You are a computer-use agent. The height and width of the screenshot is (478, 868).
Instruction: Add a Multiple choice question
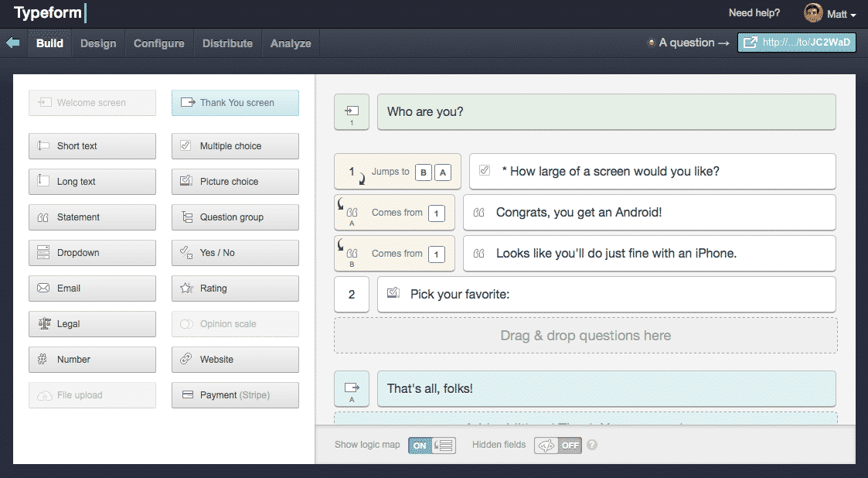click(x=235, y=146)
